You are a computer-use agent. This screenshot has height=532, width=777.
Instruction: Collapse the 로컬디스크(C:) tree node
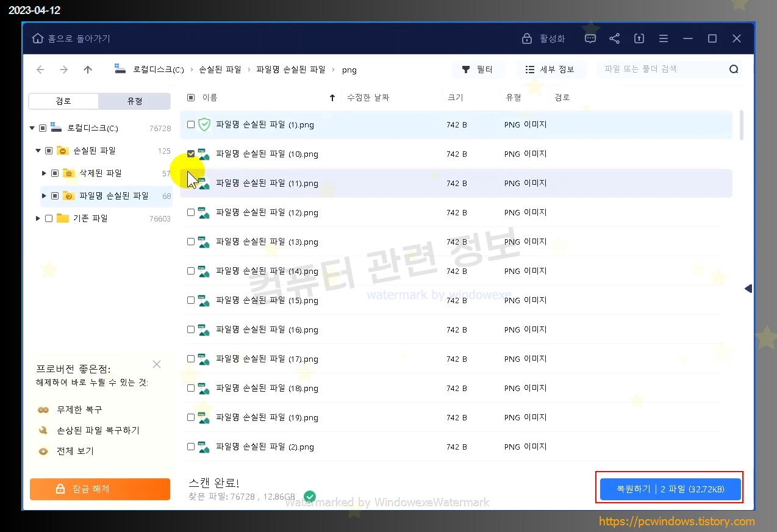click(32, 128)
